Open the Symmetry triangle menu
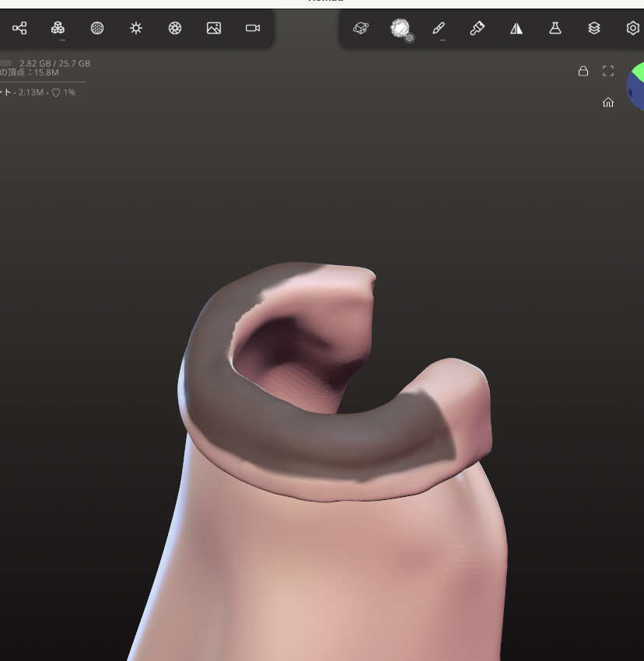This screenshot has height=661, width=644. click(x=516, y=28)
